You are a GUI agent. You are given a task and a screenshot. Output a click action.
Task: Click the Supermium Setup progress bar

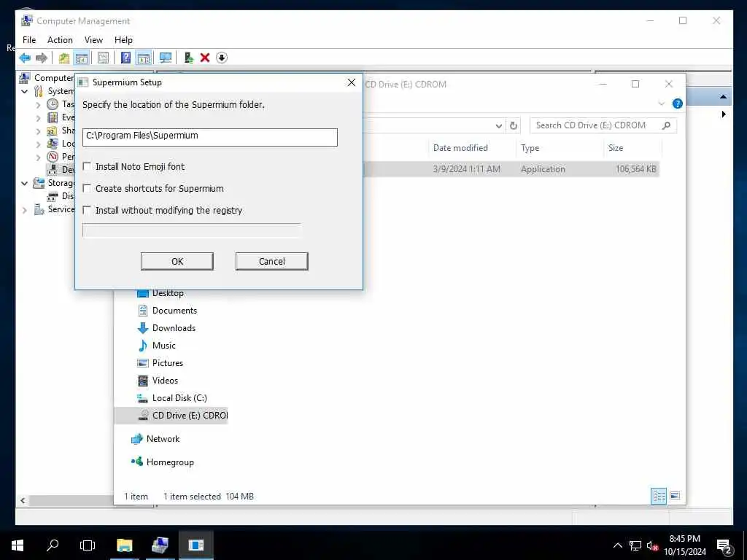click(192, 230)
